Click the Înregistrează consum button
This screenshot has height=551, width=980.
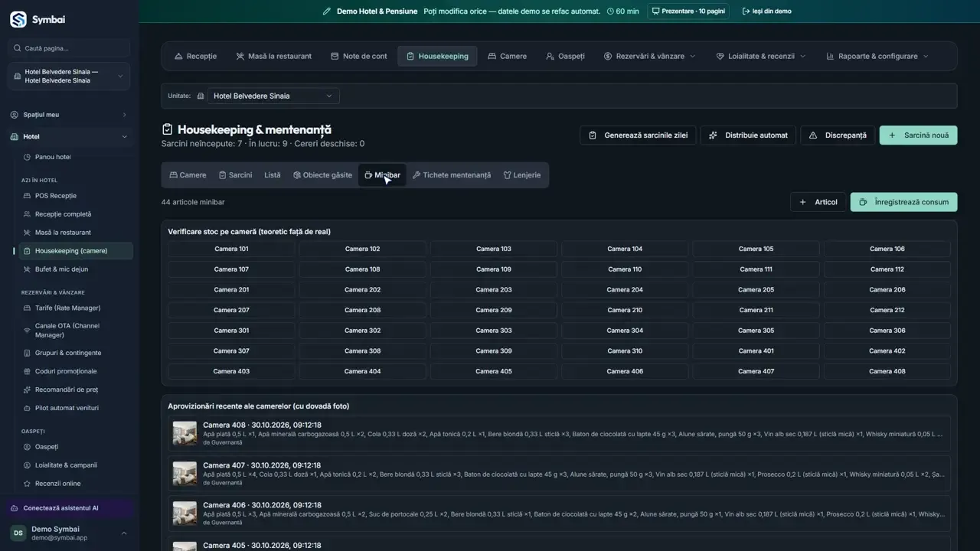point(903,202)
